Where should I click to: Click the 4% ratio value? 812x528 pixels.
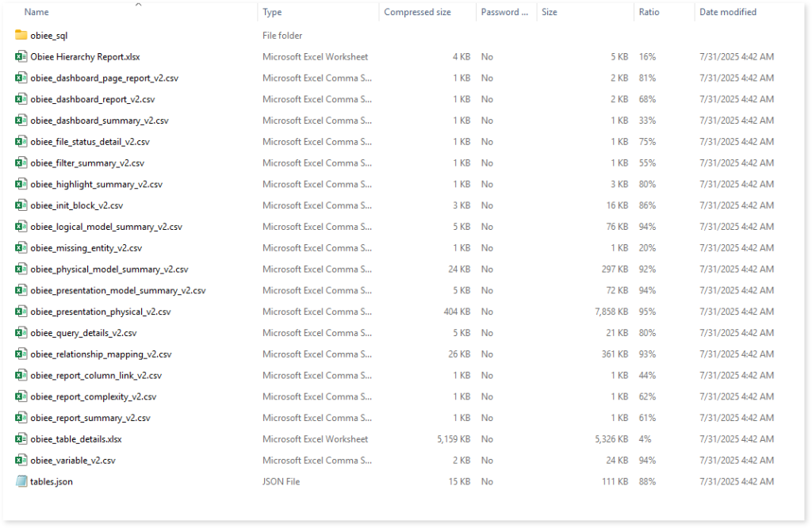click(645, 439)
